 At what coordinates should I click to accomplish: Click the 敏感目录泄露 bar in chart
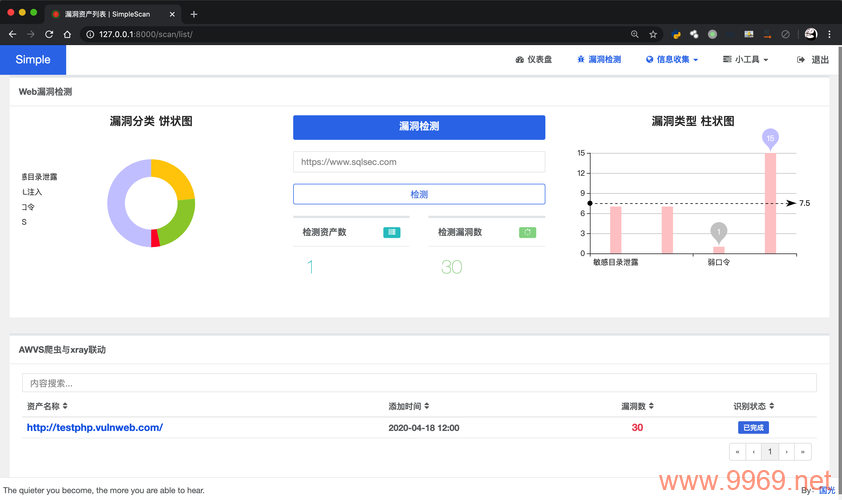coord(615,230)
